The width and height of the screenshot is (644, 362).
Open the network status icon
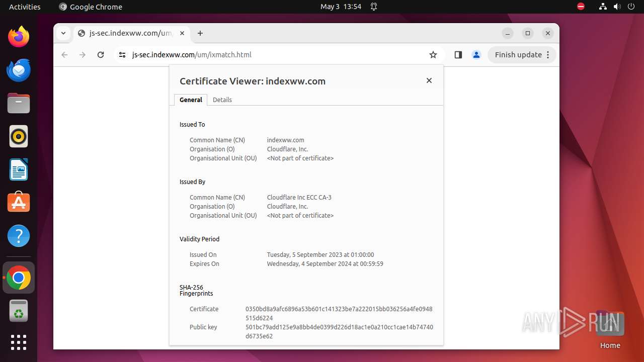[x=603, y=7]
